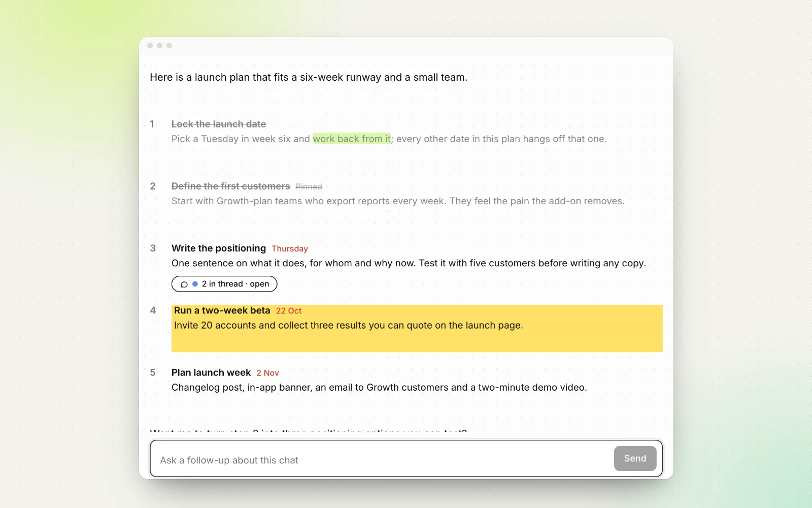Viewport: 812px width, 508px height.
Task: Click the speech bubble icon in thread pill
Action: 184,284
